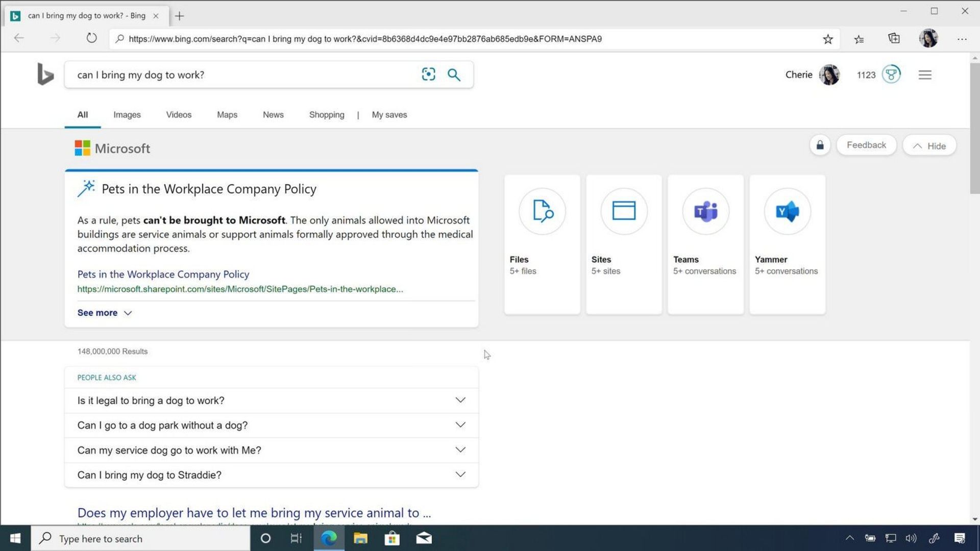Select the See more disclosure chevron

pyautogui.click(x=128, y=312)
